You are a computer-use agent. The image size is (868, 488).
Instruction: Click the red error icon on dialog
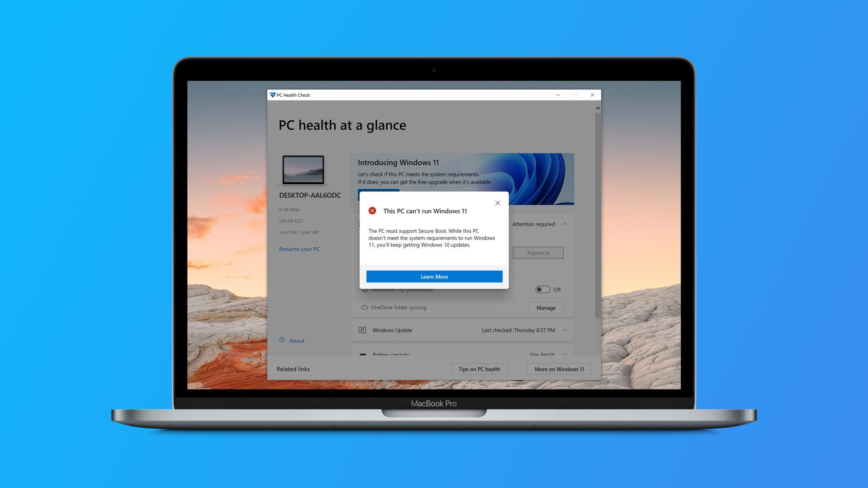[372, 211]
